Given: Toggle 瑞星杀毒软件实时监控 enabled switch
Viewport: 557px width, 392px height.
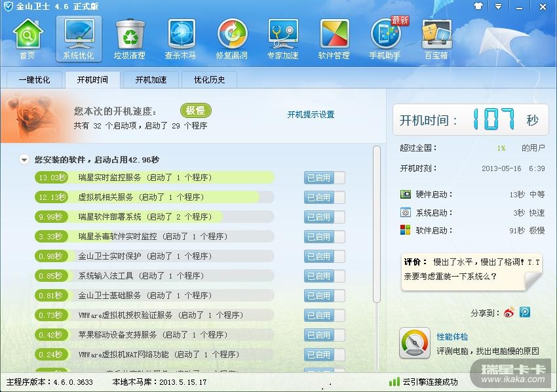Looking at the screenshot, I should [x=324, y=237].
